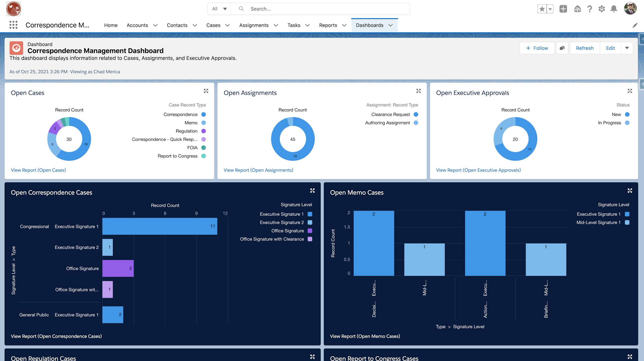Toggle In Progress status legend

609,123
